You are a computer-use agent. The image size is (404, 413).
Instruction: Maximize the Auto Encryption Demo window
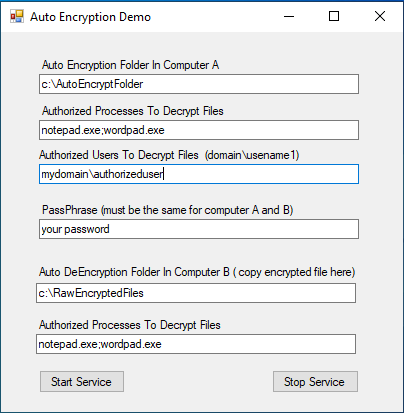click(x=334, y=16)
